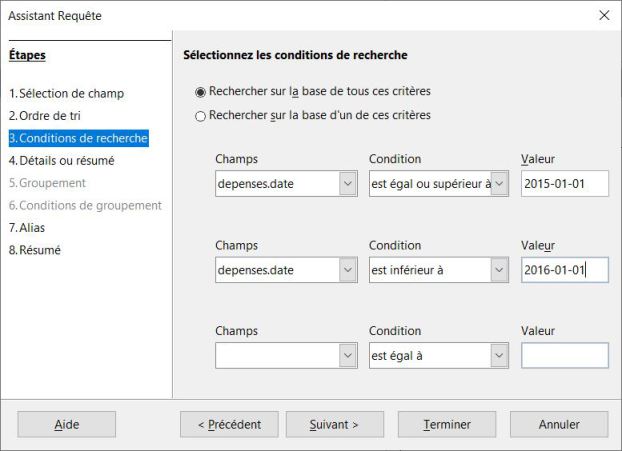Image resolution: width=622 pixels, height=451 pixels.
Task: Go to step 1 Sélection de champ
Action: (71, 94)
